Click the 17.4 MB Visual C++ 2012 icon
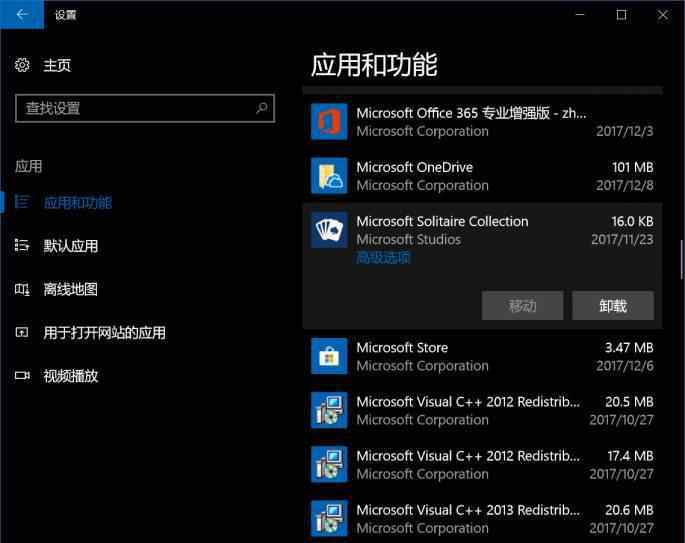Screen dimensions: 685x543 [329, 464]
